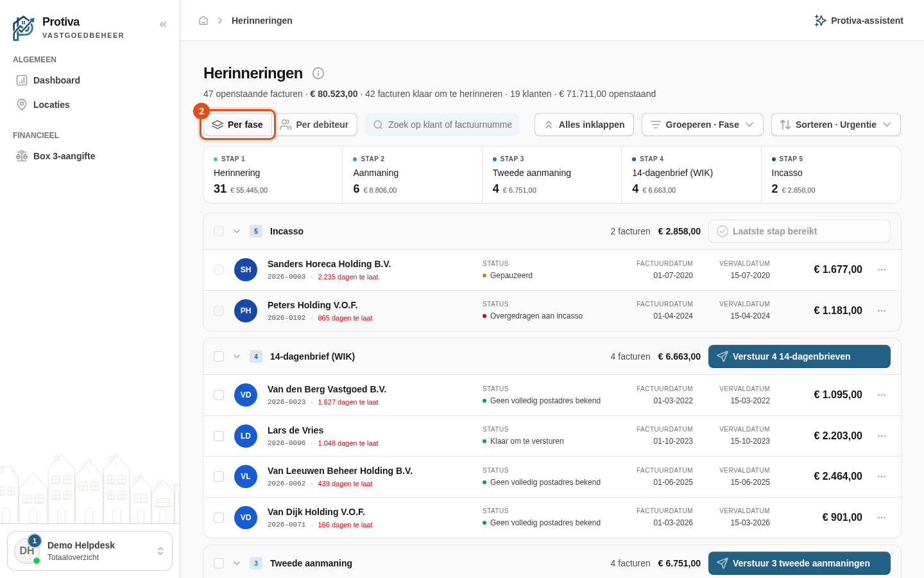The height and width of the screenshot is (578, 924).
Task: Open the Demo Helpdesk account switcher
Action: [90, 551]
